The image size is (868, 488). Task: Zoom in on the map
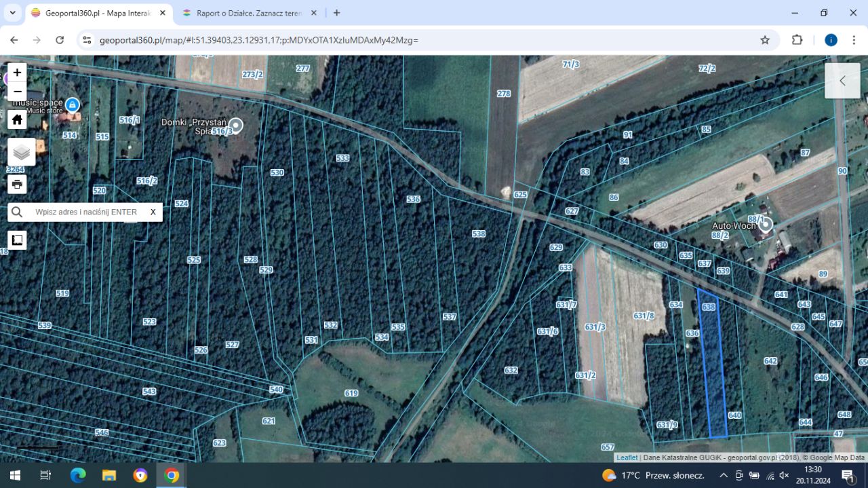pyautogui.click(x=17, y=73)
